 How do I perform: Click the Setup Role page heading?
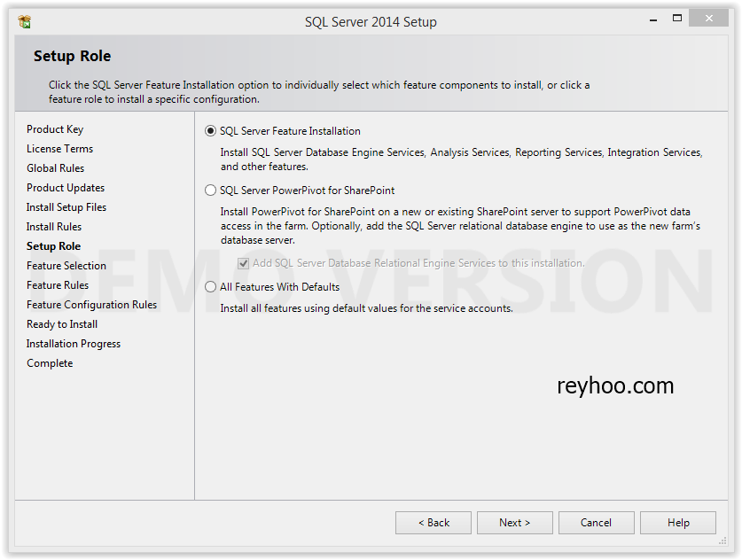pyautogui.click(x=72, y=56)
